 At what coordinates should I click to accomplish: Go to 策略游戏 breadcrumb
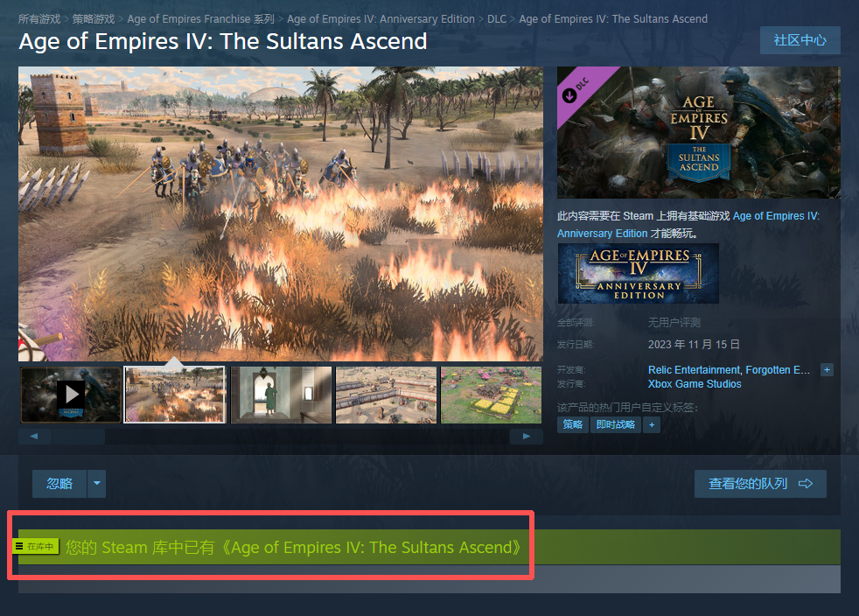point(93,18)
